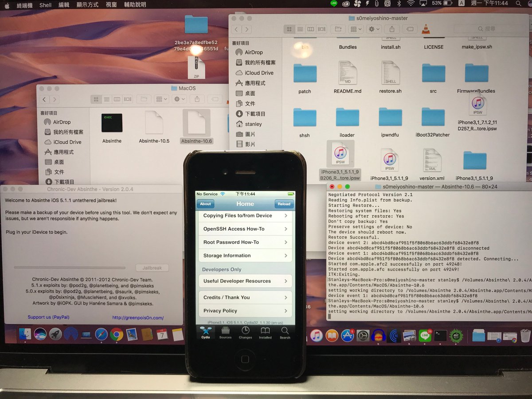Select the 2be3e7a8edfbe52 folder on desktop
This screenshot has height=399, width=532.
(x=196, y=25)
